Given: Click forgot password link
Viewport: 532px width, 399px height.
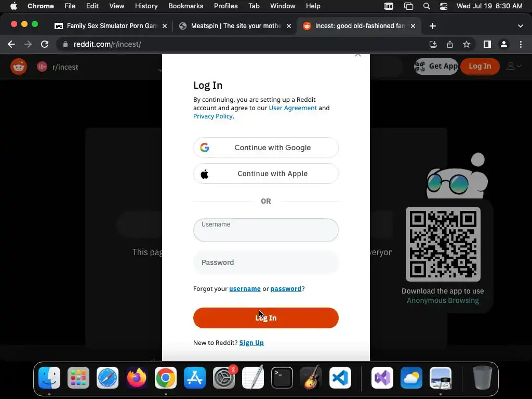Looking at the screenshot, I should point(286,289).
